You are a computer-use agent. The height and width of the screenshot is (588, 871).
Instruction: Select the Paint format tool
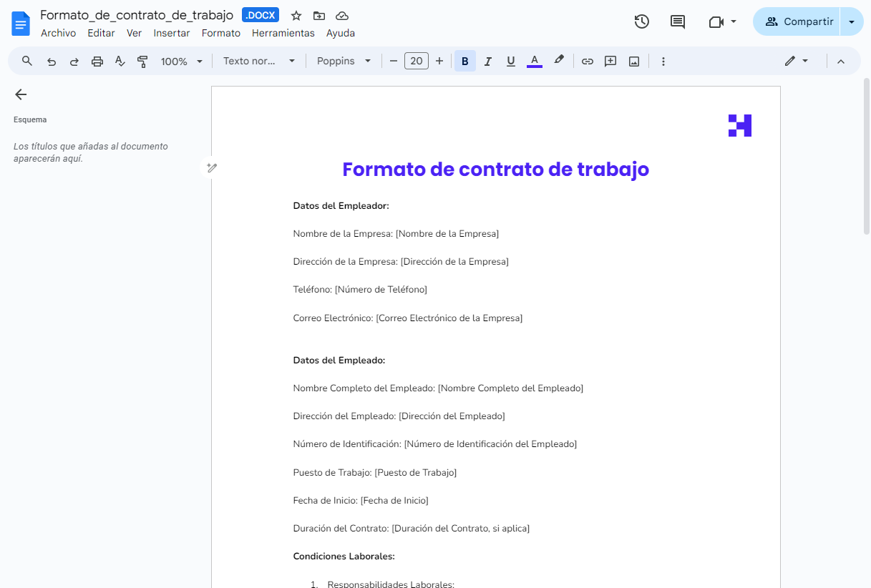142,61
